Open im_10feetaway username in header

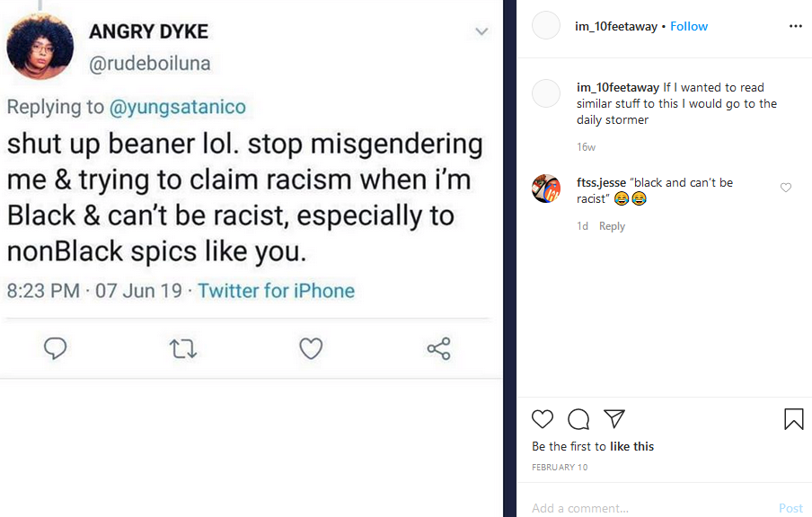(615, 26)
